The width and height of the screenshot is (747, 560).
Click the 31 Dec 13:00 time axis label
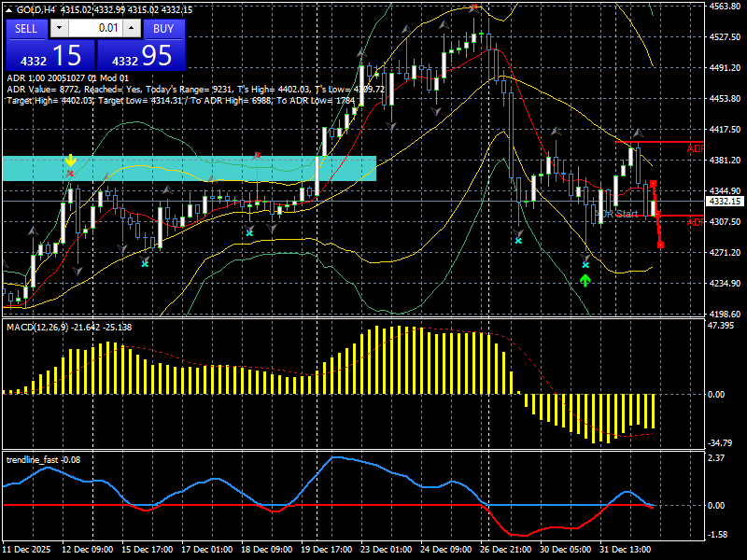tap(625, 549)
